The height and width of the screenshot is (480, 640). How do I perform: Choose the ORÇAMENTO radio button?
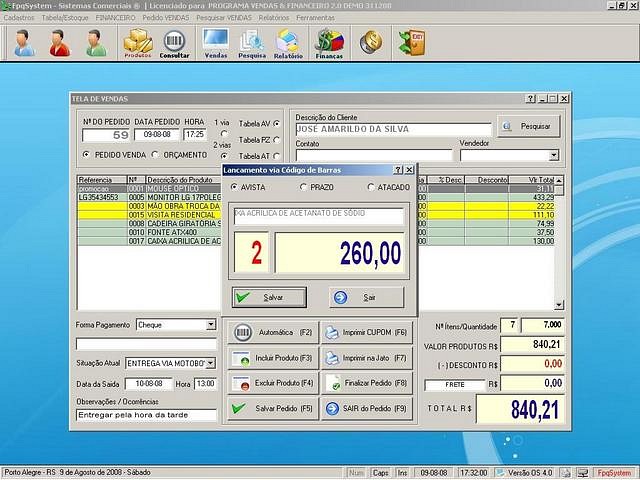[157, 155]
